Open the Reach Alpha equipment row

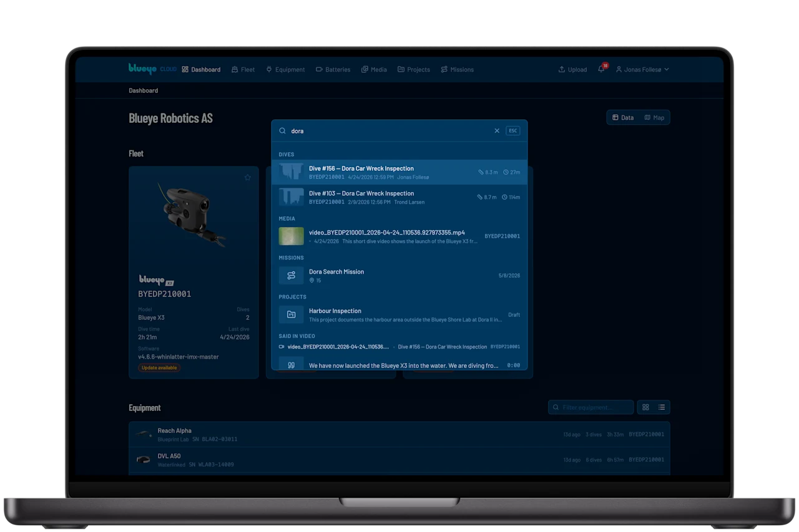pos(399,434)
